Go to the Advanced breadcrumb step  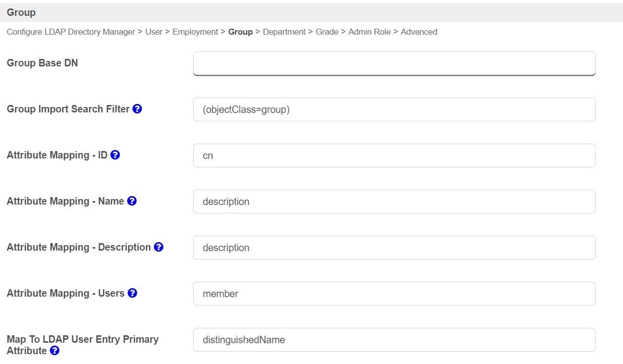point(419,32)
